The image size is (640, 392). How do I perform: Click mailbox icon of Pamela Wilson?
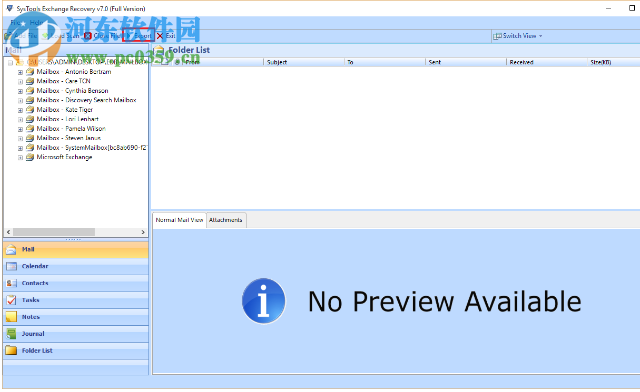[30, 128]
